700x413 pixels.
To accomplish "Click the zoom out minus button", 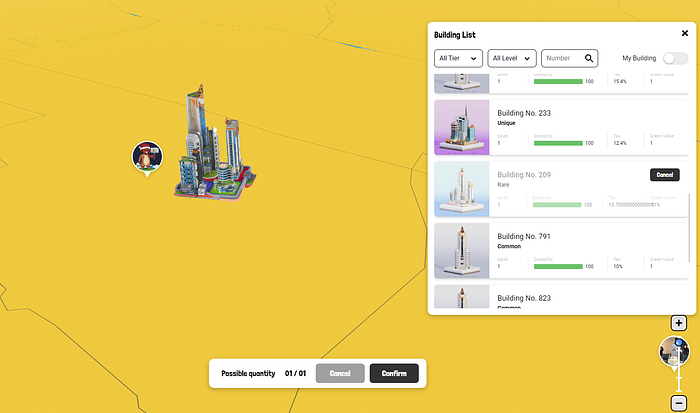I will (679, 403).
